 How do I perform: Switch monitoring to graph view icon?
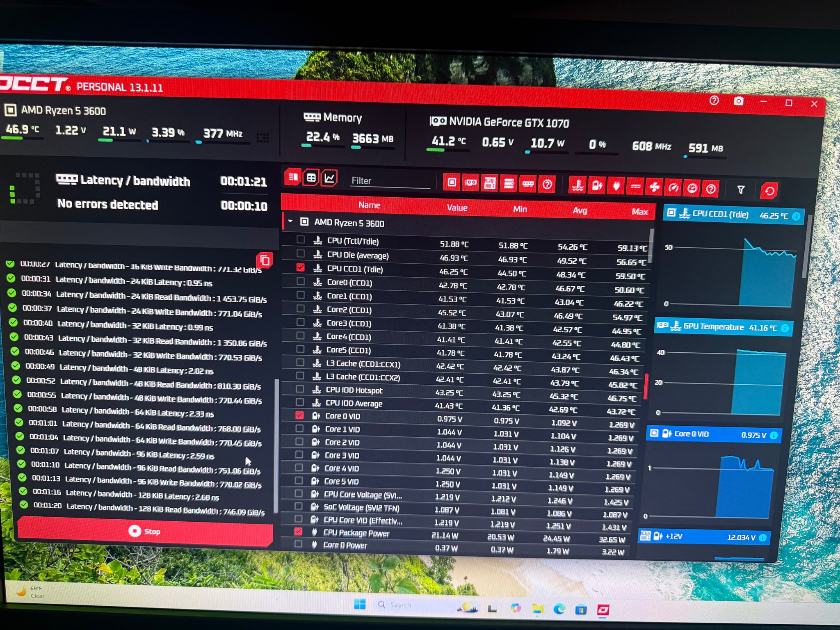click(x=329, y=178)
